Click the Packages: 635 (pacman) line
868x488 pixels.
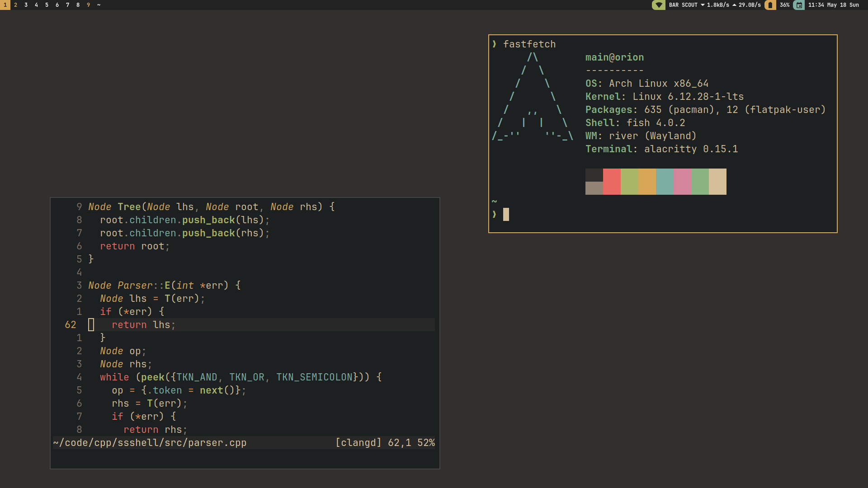(x=706, y=110)
